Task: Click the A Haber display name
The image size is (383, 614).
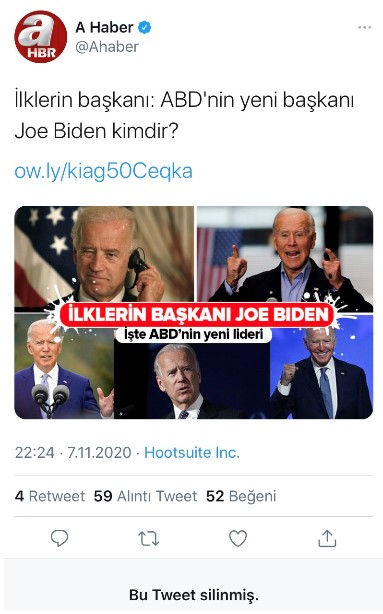Action: pos(104,27)
